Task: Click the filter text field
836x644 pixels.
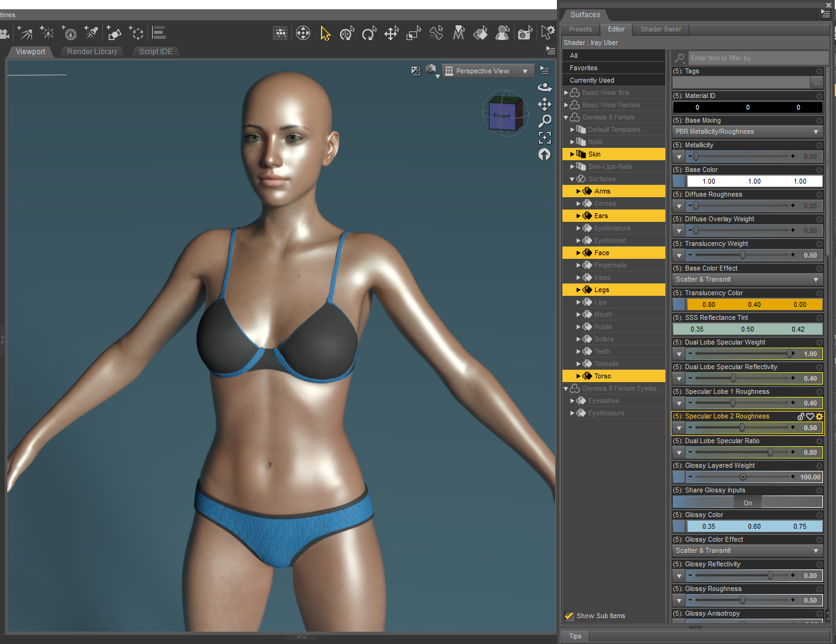Action: (758, 58)
